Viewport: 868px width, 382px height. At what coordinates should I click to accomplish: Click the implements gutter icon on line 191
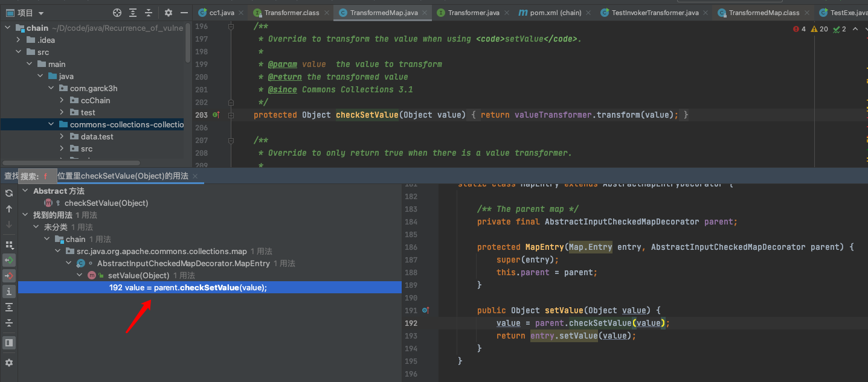click(x=425, y=310)
